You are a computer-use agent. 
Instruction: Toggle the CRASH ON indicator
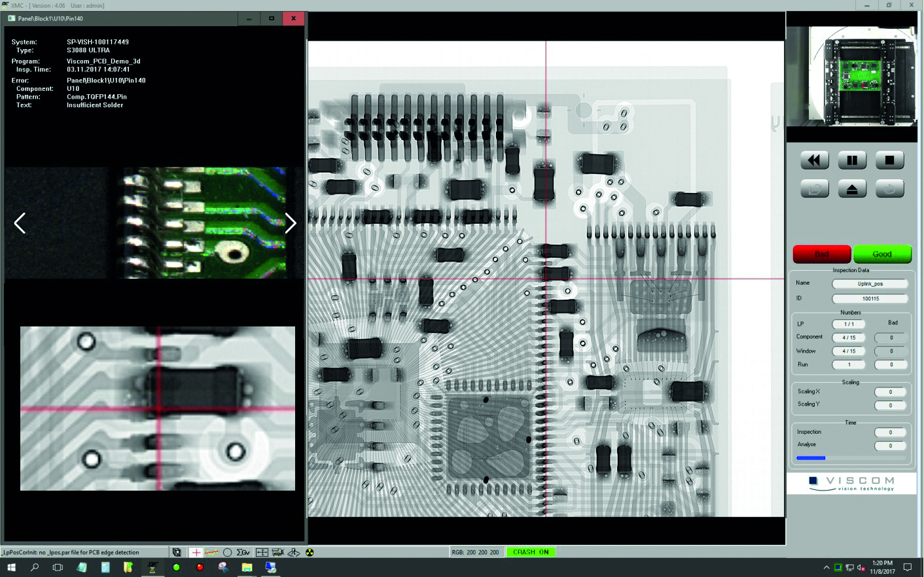(531, 552)
